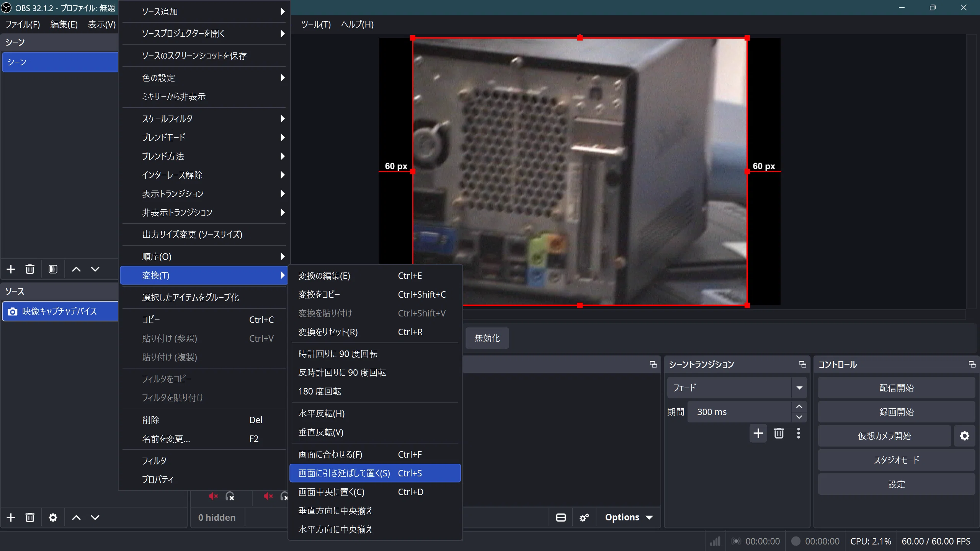The image size is (980, 551).
Task: Open transition properties three-dot menu
Action: pos(798,433)
